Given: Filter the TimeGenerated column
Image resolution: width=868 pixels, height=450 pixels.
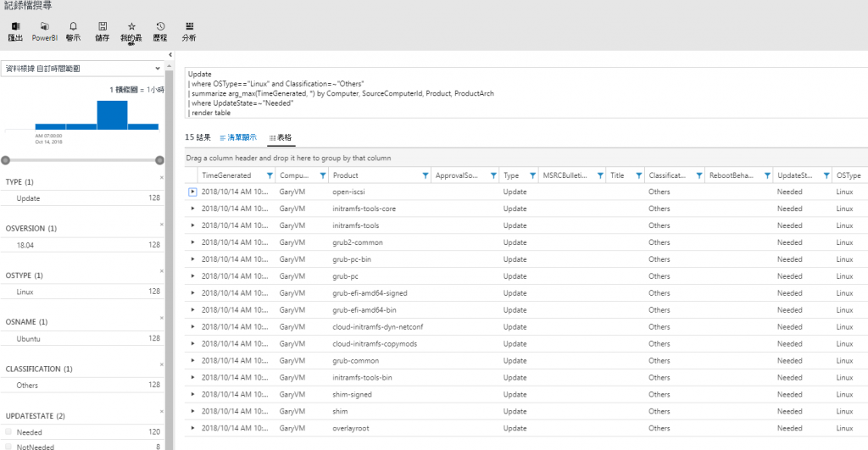Looking at the screenshot, I should (x=270, y=175).
